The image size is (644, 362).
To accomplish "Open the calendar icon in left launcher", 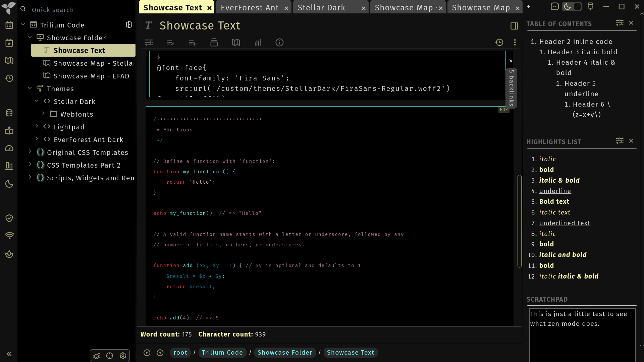I will pos(9,25).
